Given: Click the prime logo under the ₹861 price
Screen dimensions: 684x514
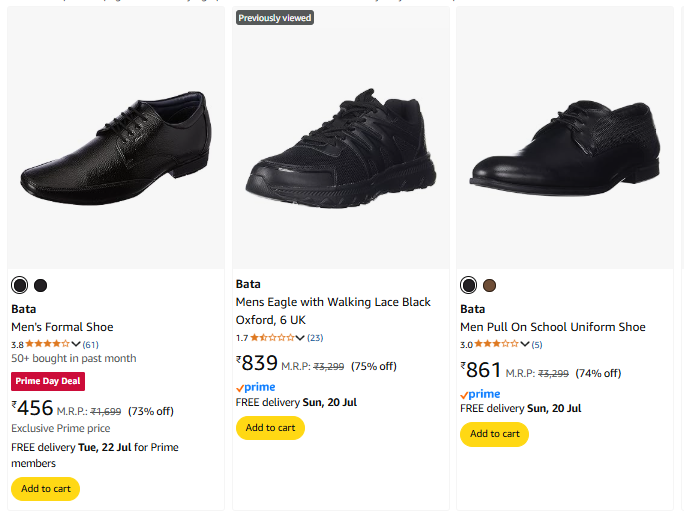Looking at the screenshot, I should pos(480,394).
